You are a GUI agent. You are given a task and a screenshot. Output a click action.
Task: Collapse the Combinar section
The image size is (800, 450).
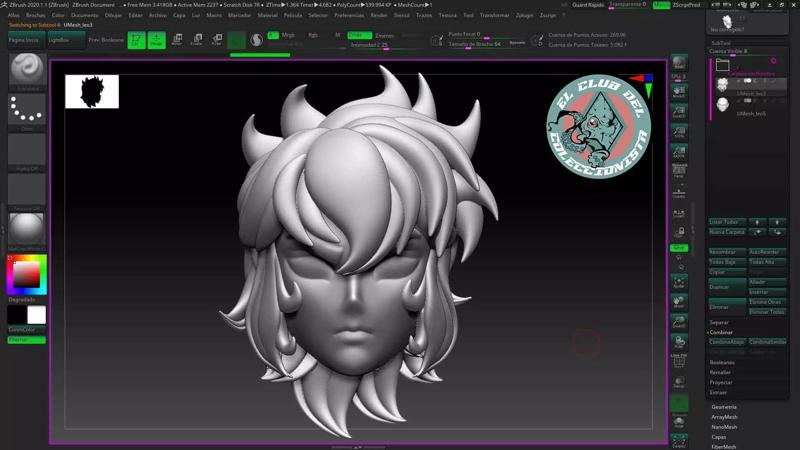[721, 332]
